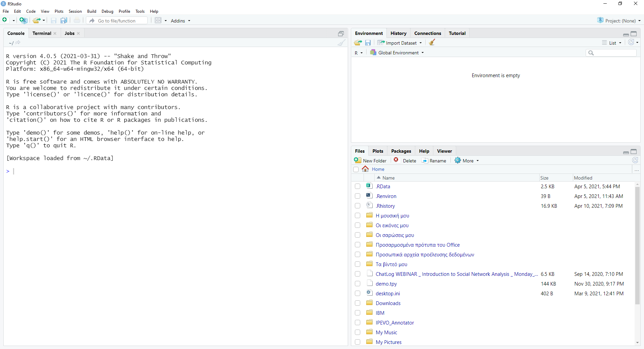This screenshot has height=349, width=644.
Task: Expand the workspace panes dropdown arrow
Action: (x=166, y=21)
